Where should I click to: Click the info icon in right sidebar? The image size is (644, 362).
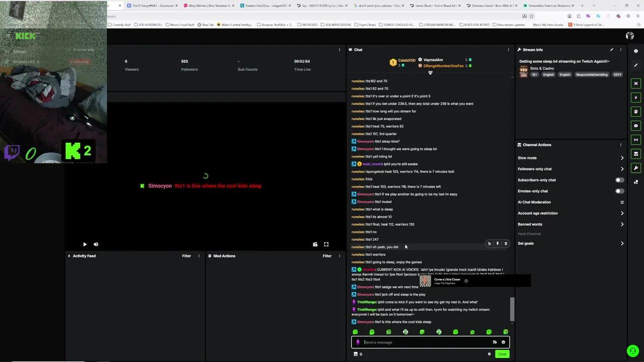point(636,51)
